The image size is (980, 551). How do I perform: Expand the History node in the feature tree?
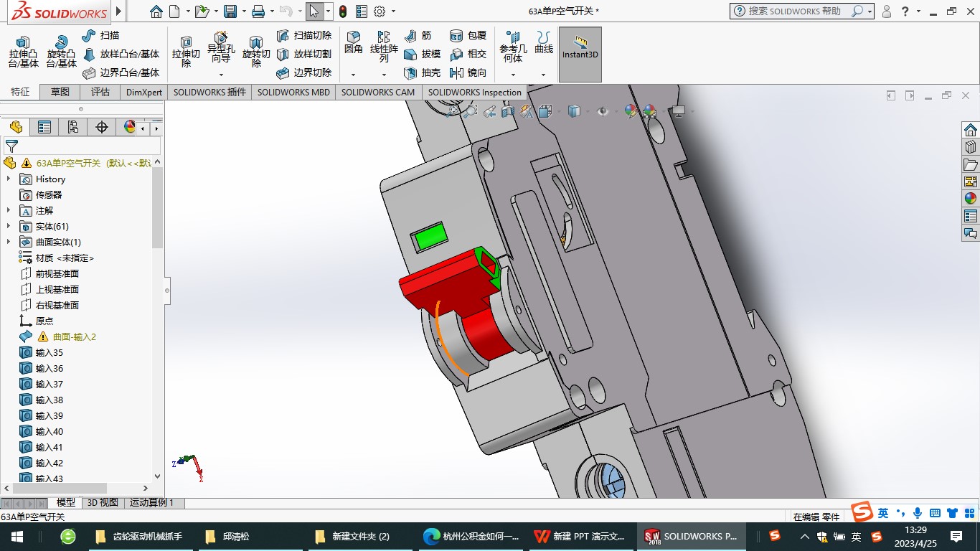point(9,179)
